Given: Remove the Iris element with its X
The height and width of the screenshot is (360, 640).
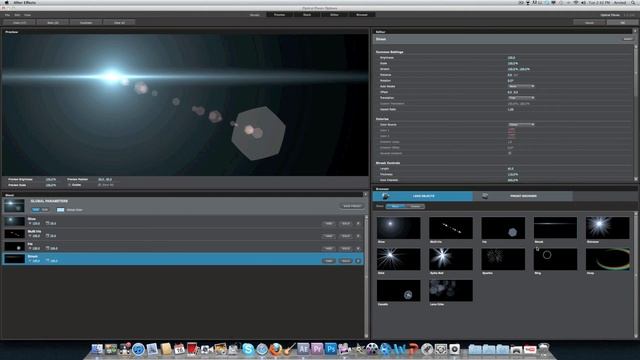Looking at the screenshot, I should point(358,248).
